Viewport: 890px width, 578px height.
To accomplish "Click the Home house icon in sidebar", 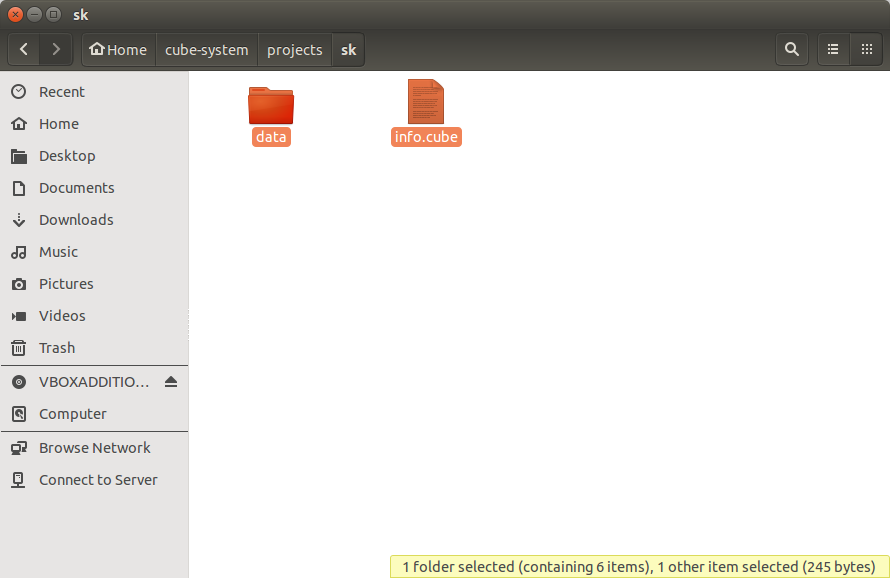I will (x=19, y=124).
